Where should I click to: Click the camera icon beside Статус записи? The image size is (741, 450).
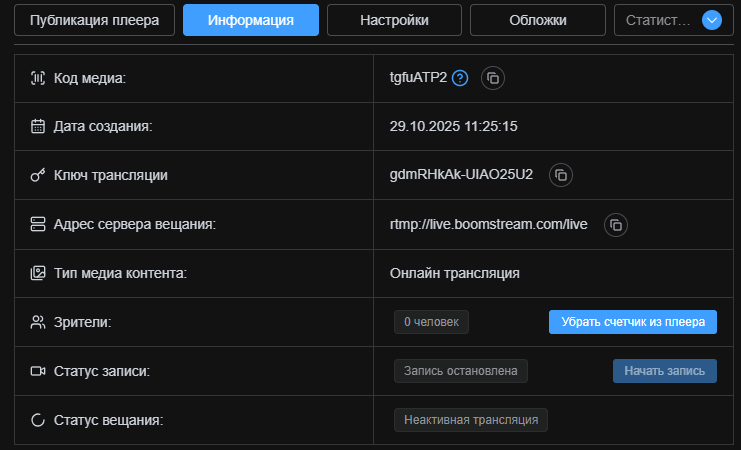point(38,371)
